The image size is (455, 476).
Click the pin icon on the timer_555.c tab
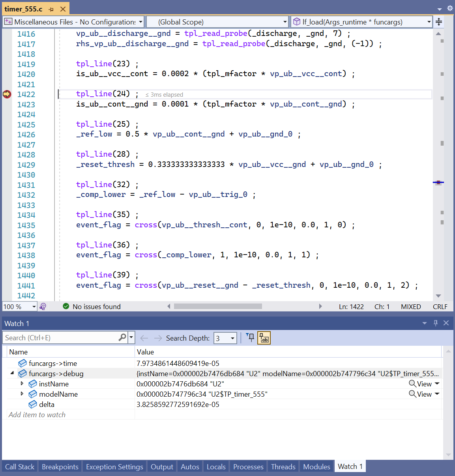[51, 8]
